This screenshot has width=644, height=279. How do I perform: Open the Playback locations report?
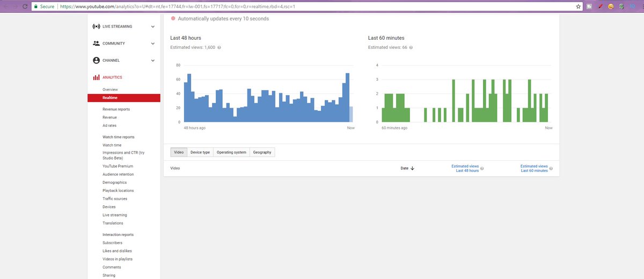(x=118, y=190)
